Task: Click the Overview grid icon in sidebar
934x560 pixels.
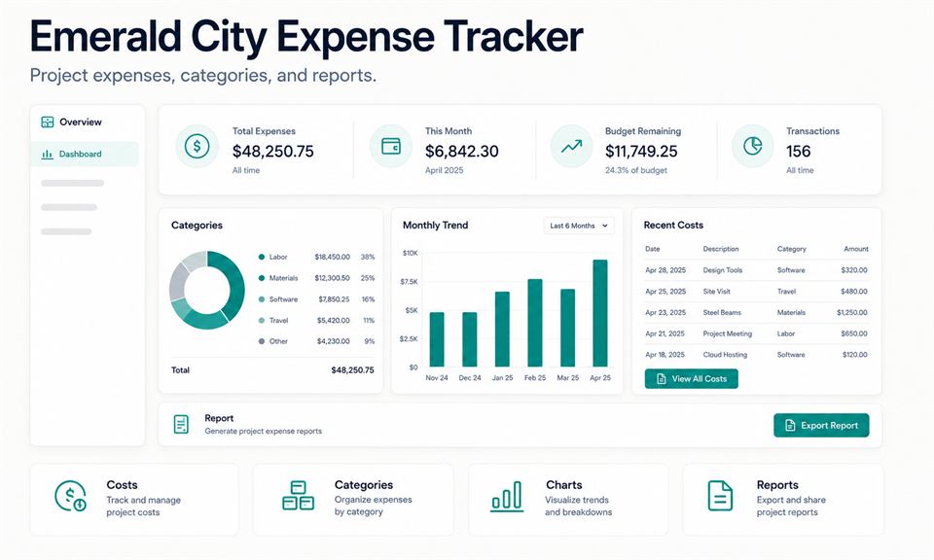Action: click(47, 122)
